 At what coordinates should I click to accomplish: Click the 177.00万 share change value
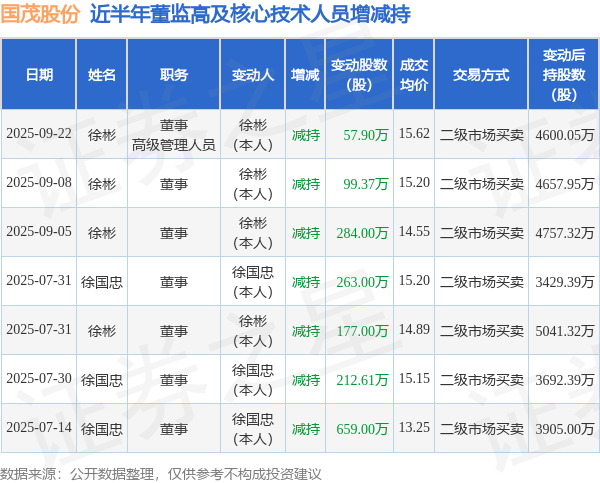click(x=362, y=331)
